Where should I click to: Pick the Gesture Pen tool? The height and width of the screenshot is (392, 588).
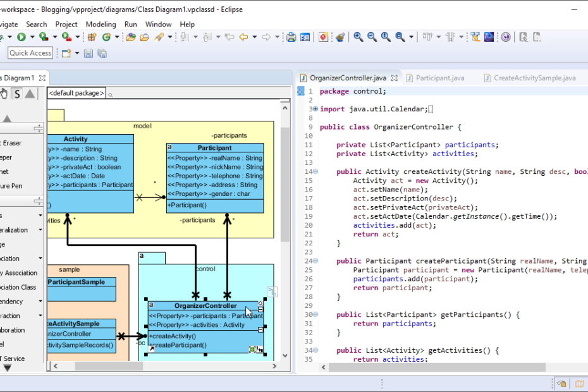point(19,185)
